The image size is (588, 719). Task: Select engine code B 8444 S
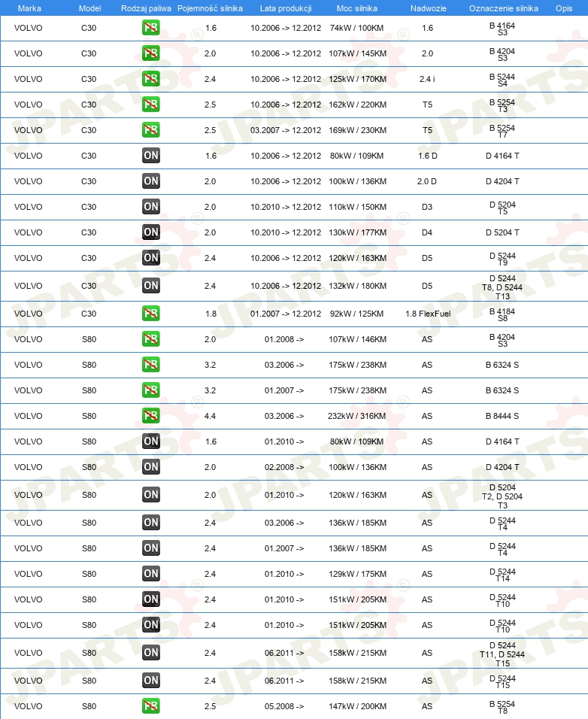(502, 416)
